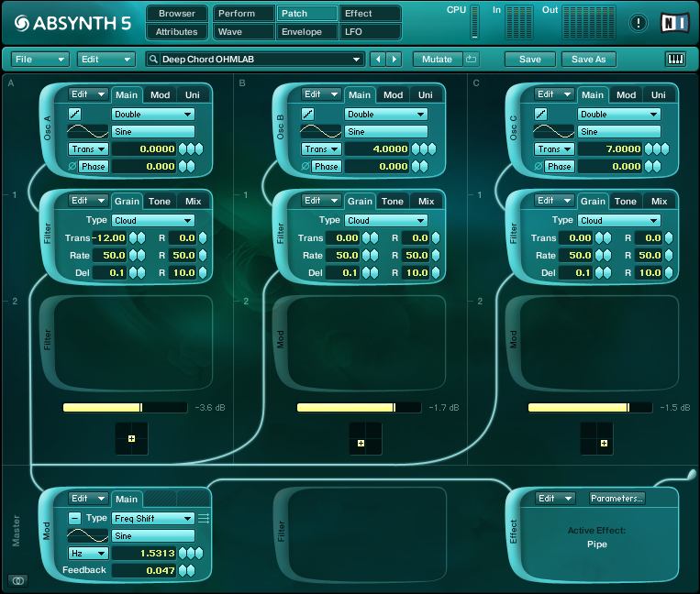Open Effect Parameters... button

[617, 498]
